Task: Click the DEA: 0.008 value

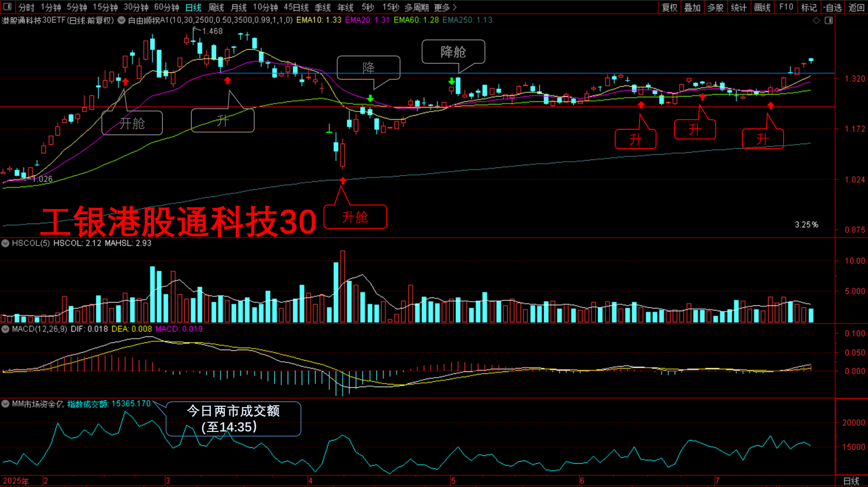Action: coord(132,329)
